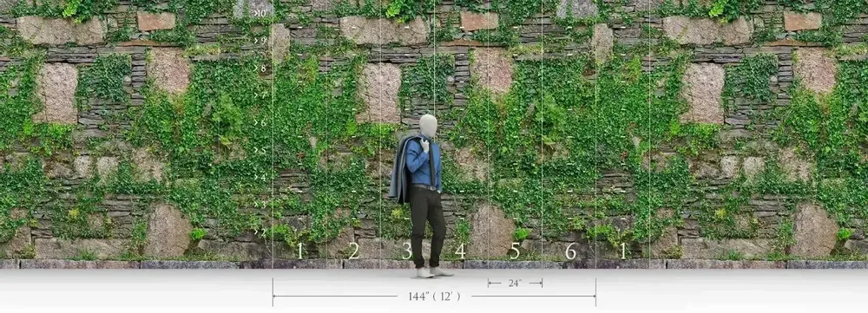Click the panel number 2 label
The image size is (868, 313).
354,251
